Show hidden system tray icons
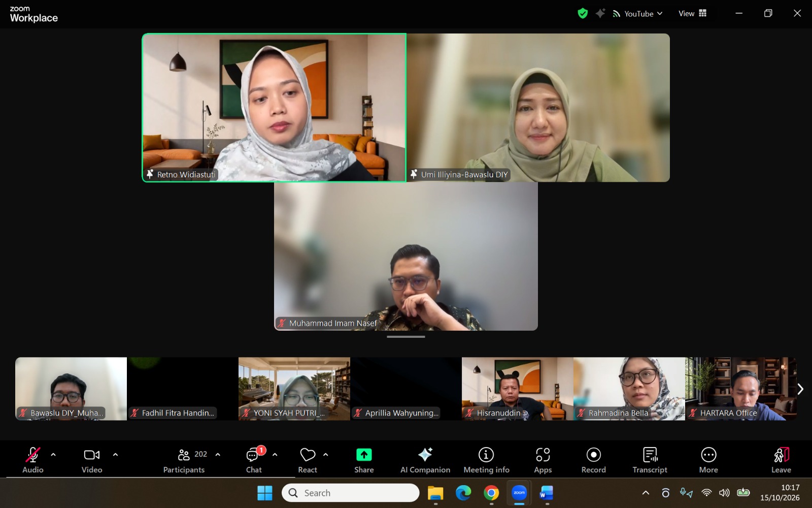The height and width of the screenshot is (508, 812). 646,493
